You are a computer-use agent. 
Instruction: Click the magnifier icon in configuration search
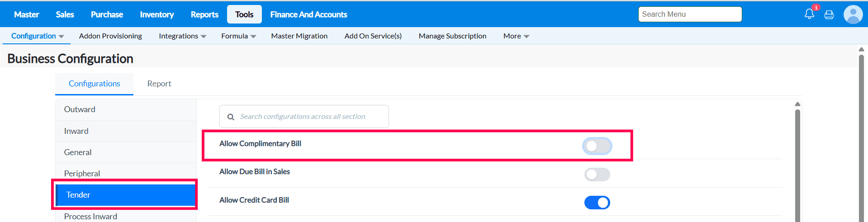pos(231,117)
